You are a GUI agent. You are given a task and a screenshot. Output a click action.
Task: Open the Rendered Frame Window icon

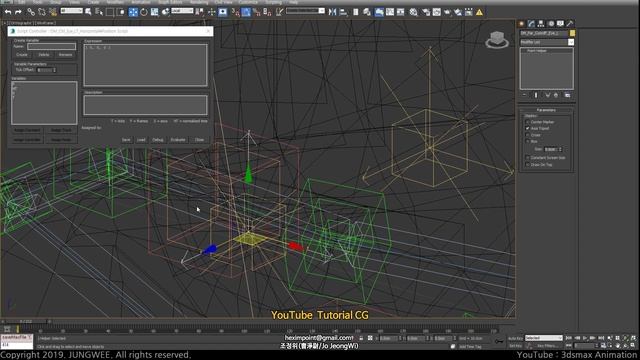pyautogui.click(x=437, y=12)
